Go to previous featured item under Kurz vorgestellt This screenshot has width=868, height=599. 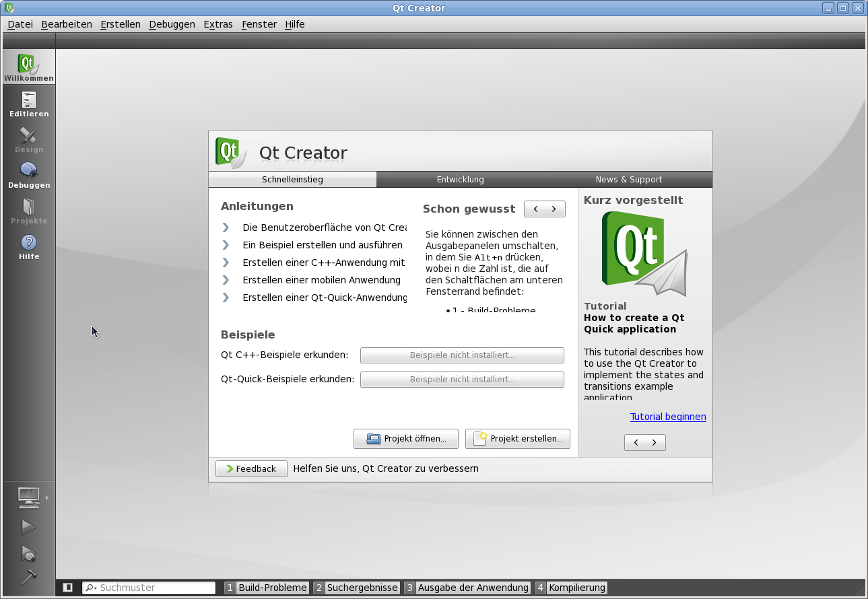636,442
